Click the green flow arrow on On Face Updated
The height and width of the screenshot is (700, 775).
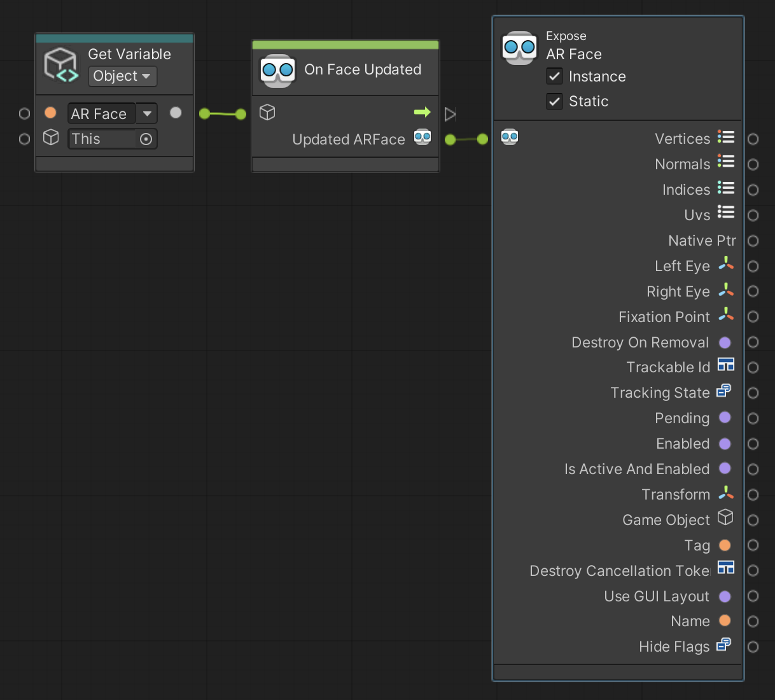(422, 113)
